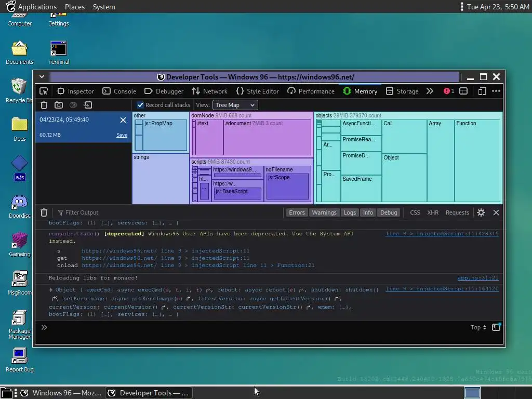This screenshot has width=532, height=399.
Task: Open the injectedScript:11:428315 source link
Action: 442,234
